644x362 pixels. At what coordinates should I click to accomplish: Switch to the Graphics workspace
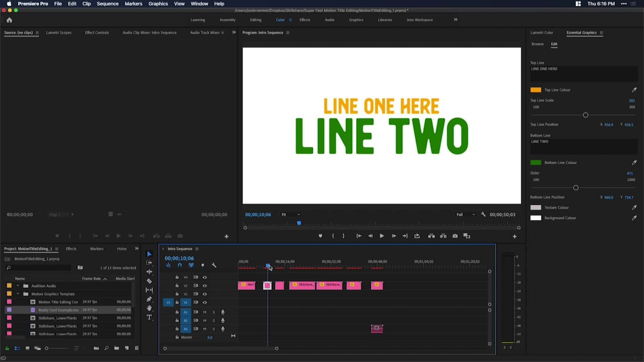point(356,20)
